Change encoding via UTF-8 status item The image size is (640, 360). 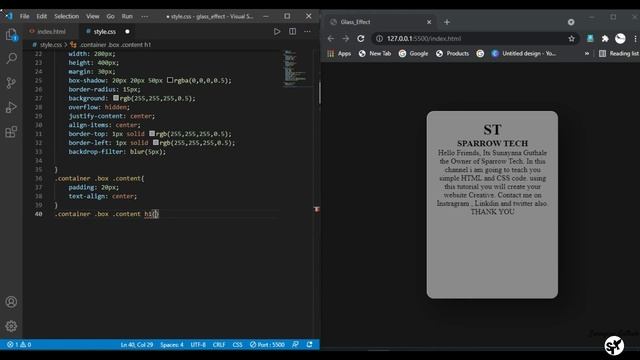[198, 345]
